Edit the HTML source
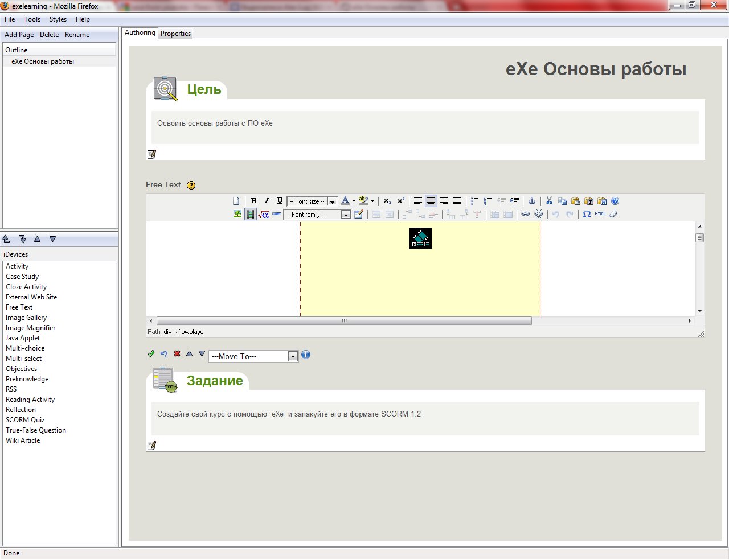This screenshot has width=729, height=560. tap(600, 214)
